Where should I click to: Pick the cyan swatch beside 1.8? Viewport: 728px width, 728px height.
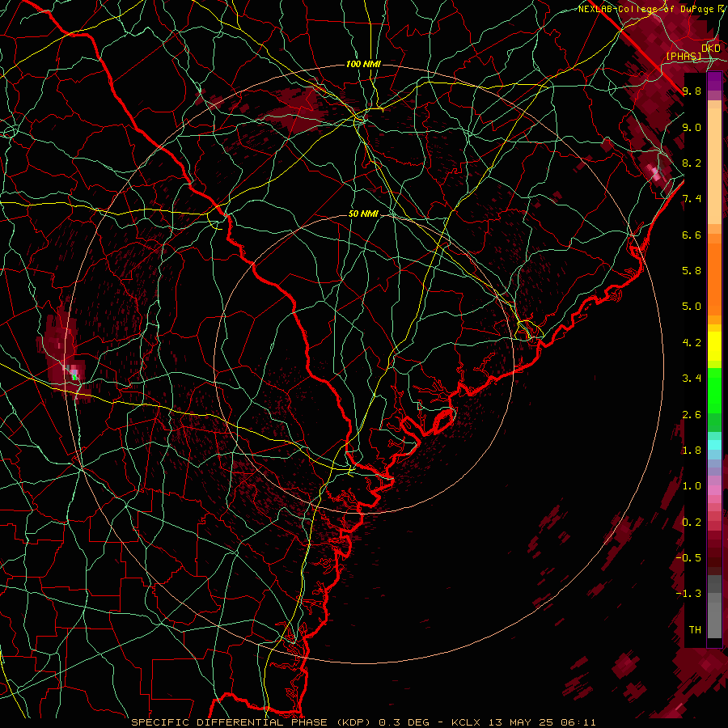714,445
